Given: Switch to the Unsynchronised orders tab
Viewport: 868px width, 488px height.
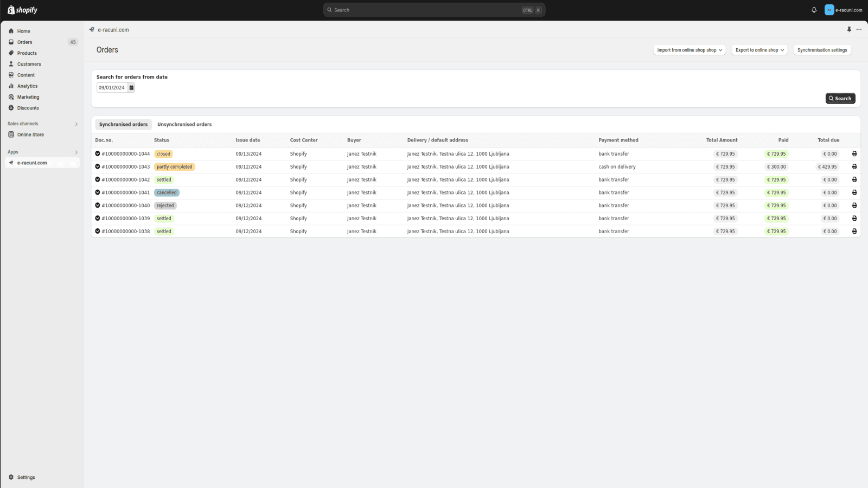Looking at the screenshot, I should [x=184, y=124].
